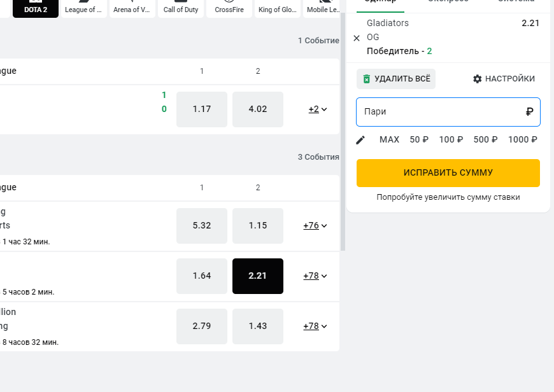Open King of Glory tab

tap(278, 8)
